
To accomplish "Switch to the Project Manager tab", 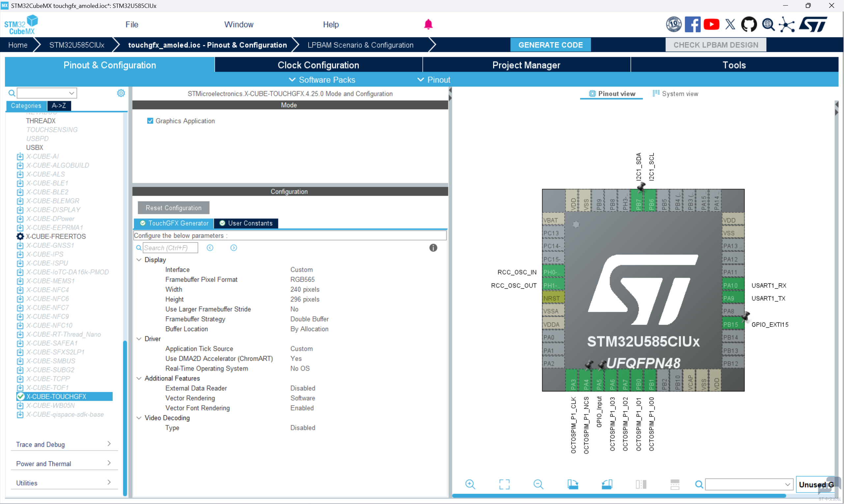I will (526, 65).
